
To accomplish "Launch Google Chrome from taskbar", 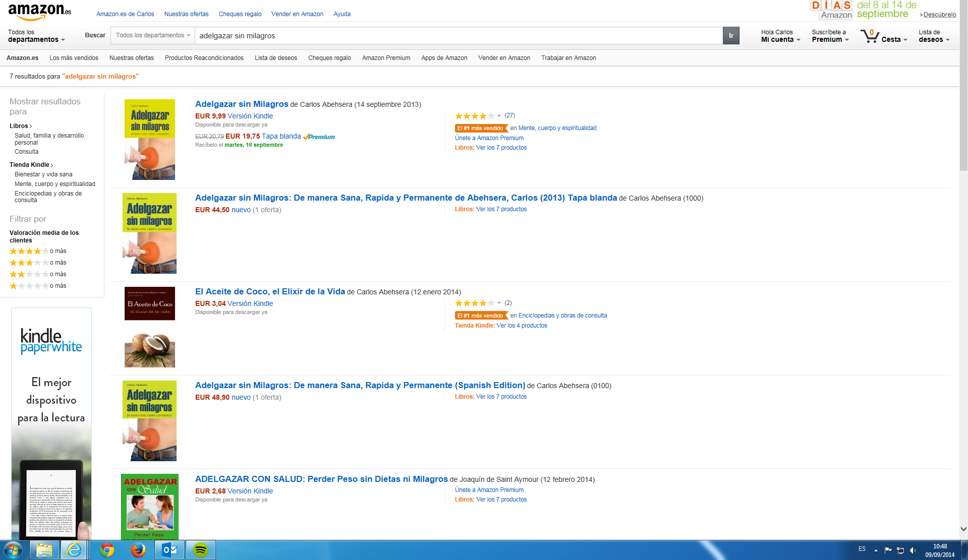I will tap(107, 550).
